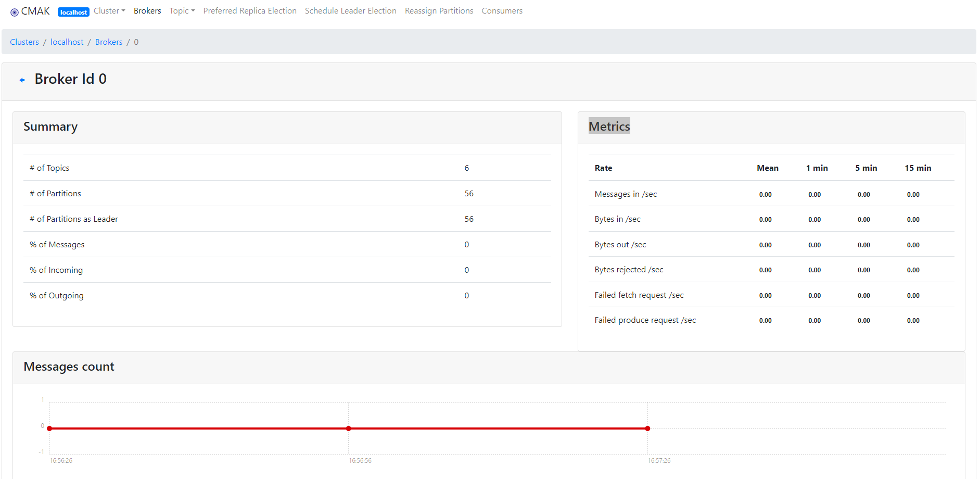Click the '15 min' column header
Screen dimensions: 980x479
(x=918, y=168)
